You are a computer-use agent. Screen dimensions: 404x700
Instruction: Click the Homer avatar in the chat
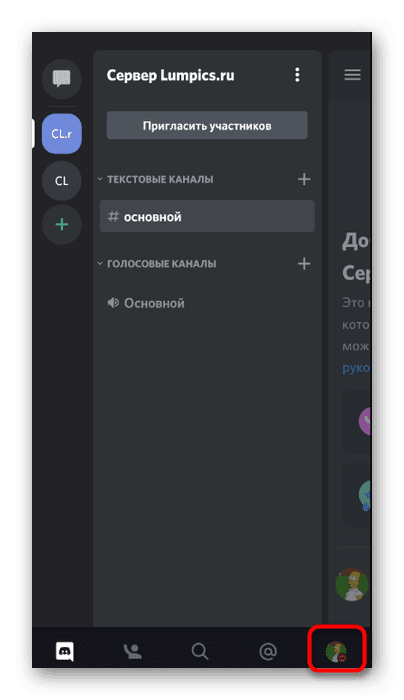[x=353, y=584]
